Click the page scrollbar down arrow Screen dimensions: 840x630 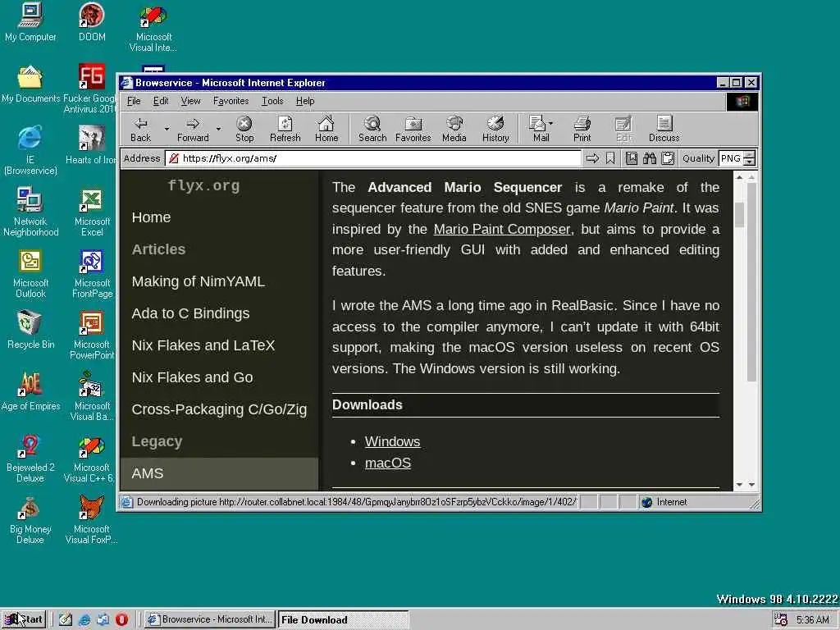click(x=739, y=484)
